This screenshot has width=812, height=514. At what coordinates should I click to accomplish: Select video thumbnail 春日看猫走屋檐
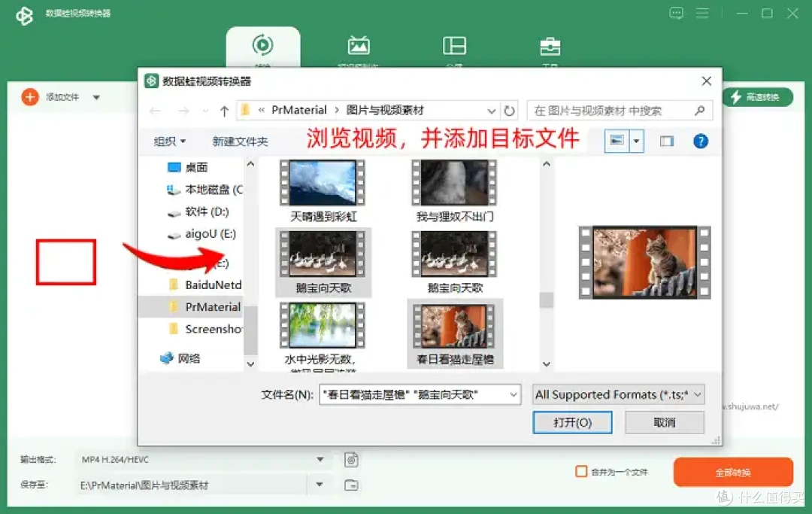click(x=455, y=333)
